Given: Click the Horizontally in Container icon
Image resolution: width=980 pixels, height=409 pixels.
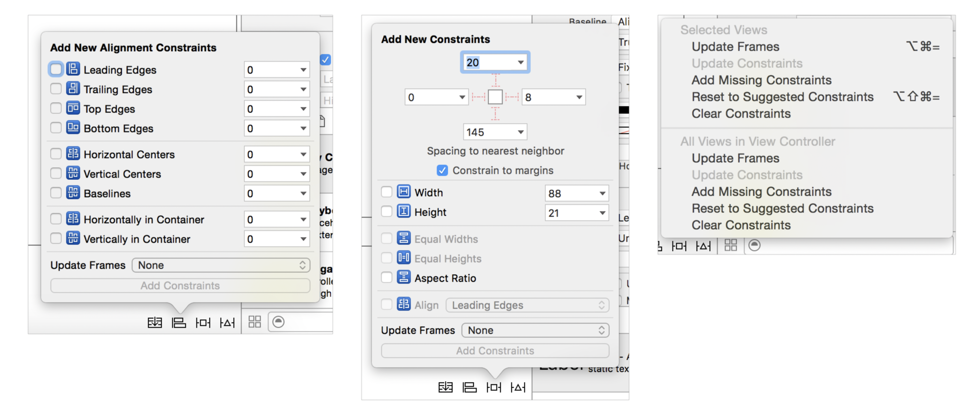Looking at the screenshot, I should click(73, 218).
